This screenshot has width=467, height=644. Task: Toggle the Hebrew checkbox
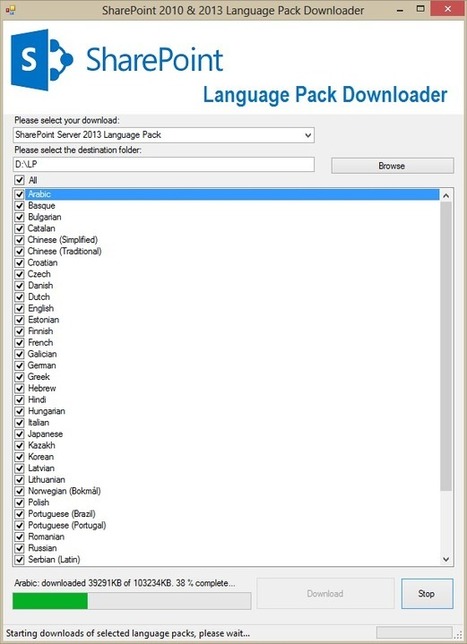[19, 388]
